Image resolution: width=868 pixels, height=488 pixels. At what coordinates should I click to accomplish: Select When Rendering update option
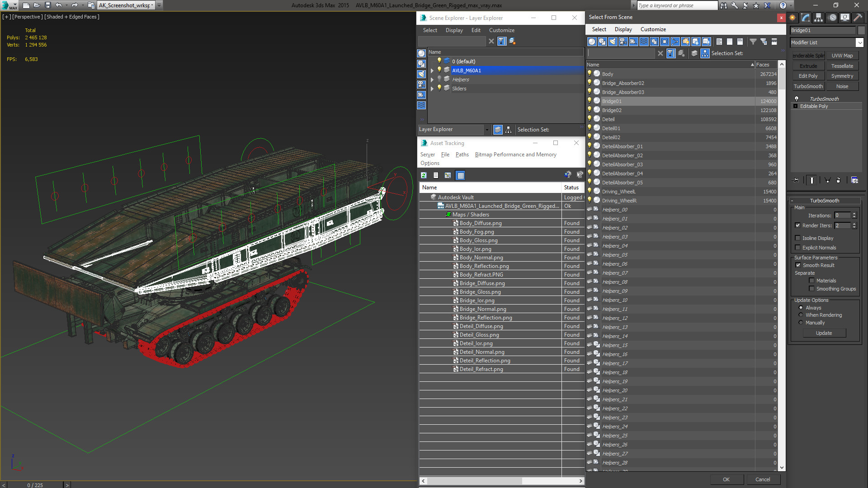tap(801, 315)
